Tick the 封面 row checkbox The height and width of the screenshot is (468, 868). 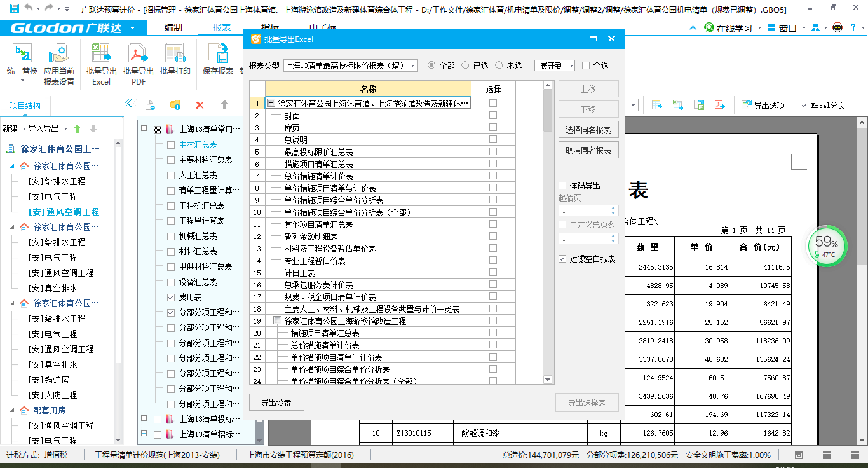493,115
